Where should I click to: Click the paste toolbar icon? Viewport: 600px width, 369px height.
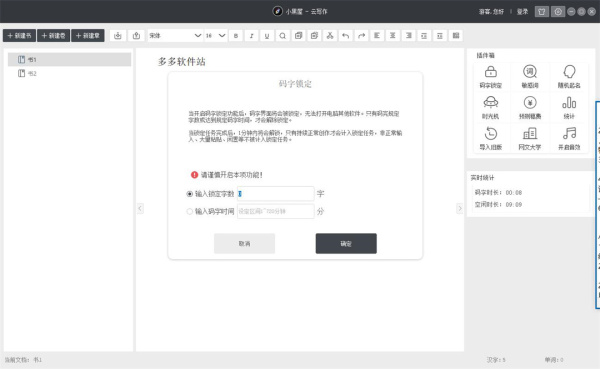click(x=314, y=36)
